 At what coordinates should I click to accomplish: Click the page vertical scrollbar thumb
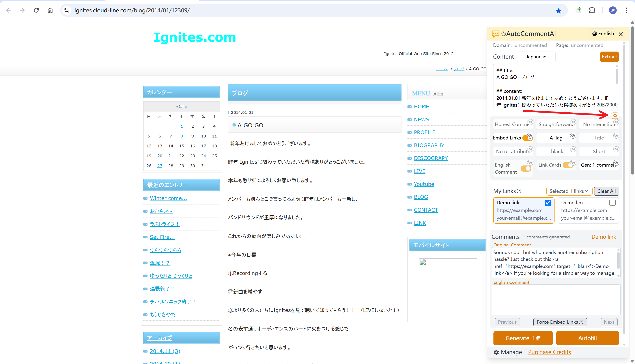(x=632, y=100)
